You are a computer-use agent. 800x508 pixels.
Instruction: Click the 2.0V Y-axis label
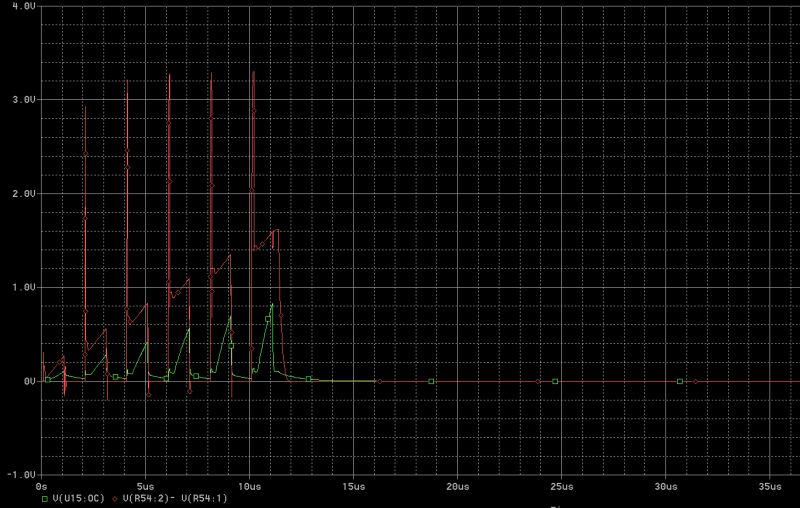23,194
